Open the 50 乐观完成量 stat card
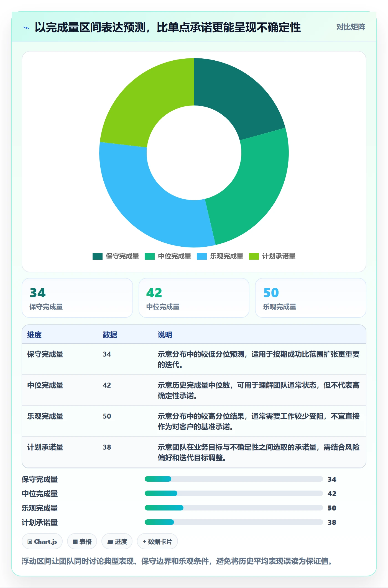This screenshot has width=388, height=588. pos(311,298)
